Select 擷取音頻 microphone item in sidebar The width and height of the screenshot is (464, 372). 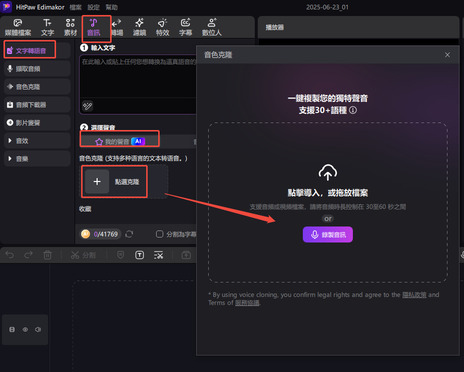pos(37,69)
